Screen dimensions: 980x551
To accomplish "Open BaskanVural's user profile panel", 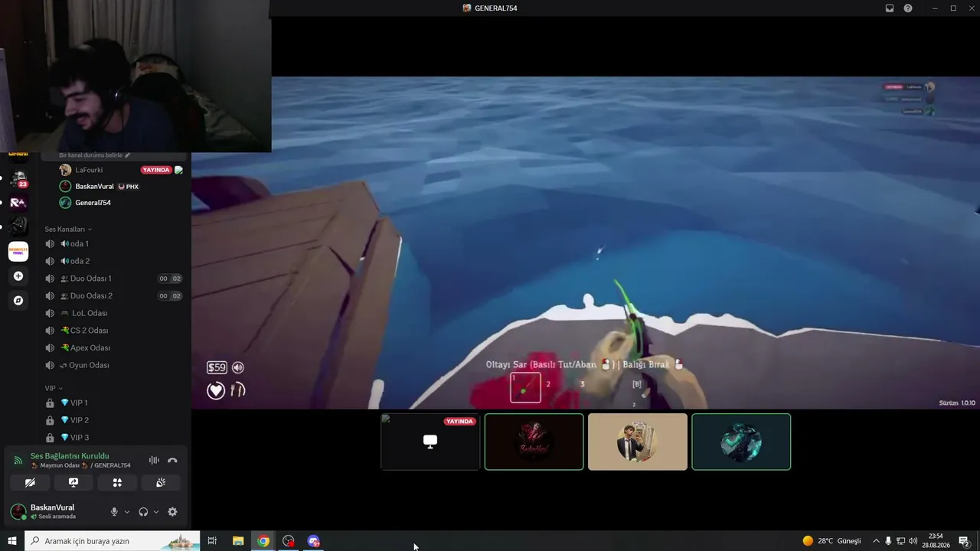I will (x=52, y=511).
